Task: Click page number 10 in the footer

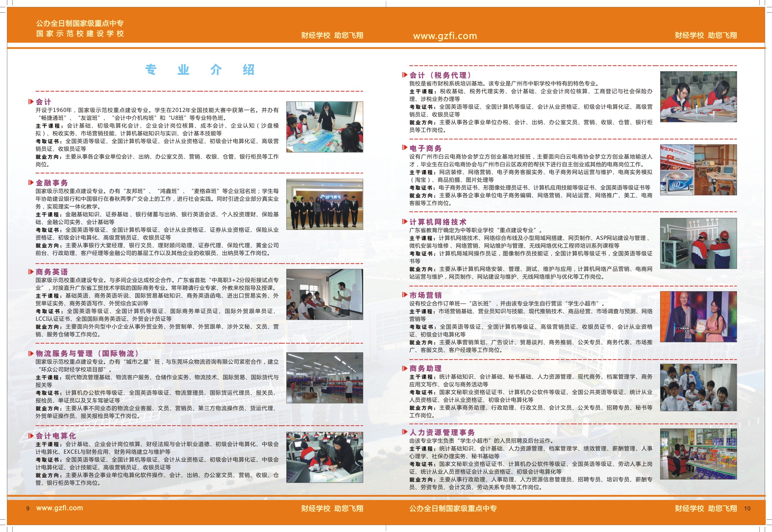Action: pos(747,508)
